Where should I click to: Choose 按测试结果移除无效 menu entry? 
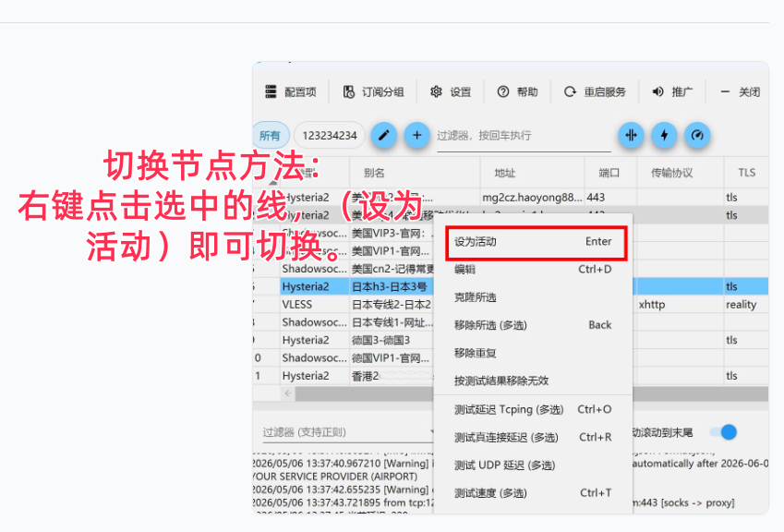pyautogui.click(x=533, y=381)
